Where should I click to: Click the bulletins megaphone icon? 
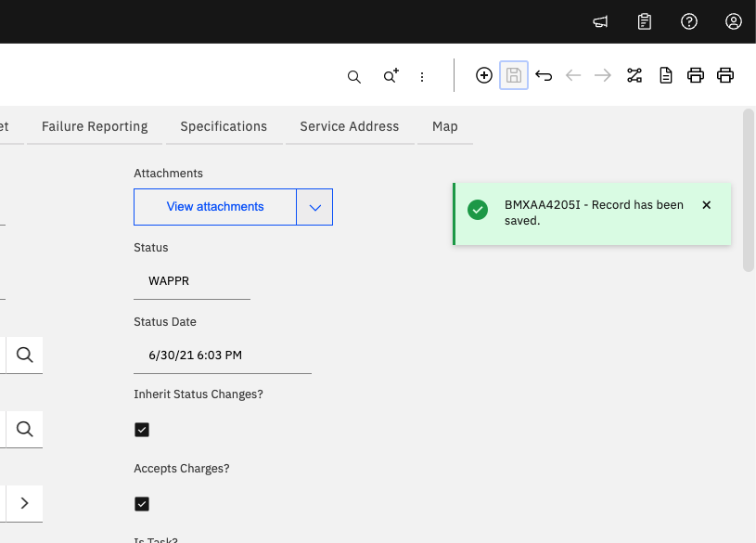point(600,21)
